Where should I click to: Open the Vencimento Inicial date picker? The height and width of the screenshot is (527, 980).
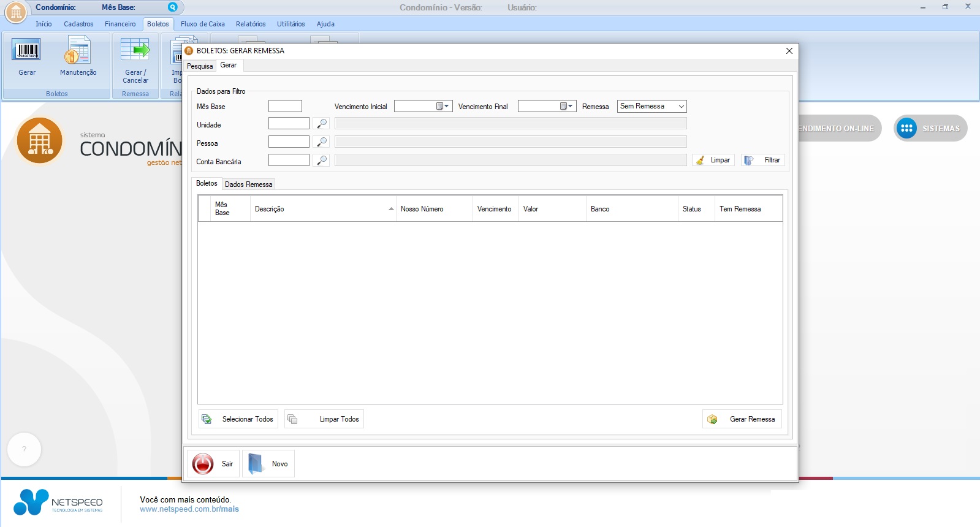click(x=443, y=106)
